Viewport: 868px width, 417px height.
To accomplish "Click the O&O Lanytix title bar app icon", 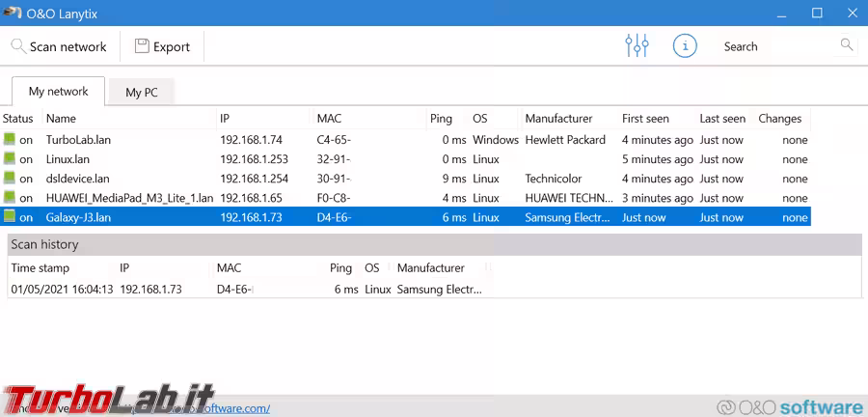I will click(12, 13).
